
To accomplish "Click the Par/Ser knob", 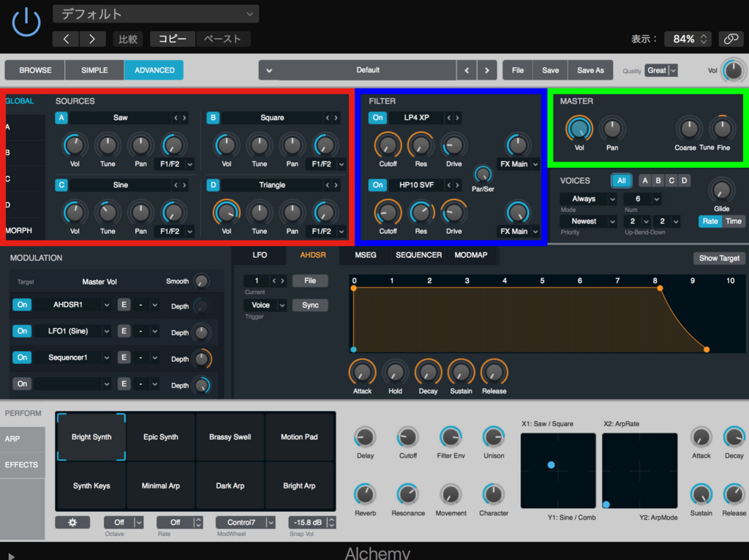I will click(483, 174).
